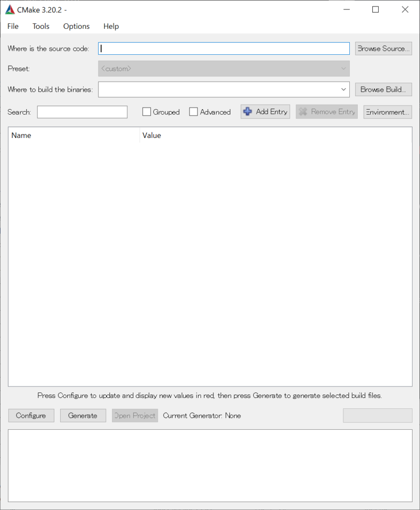Open the Options menu
The image size is (420, 510).
76,26
